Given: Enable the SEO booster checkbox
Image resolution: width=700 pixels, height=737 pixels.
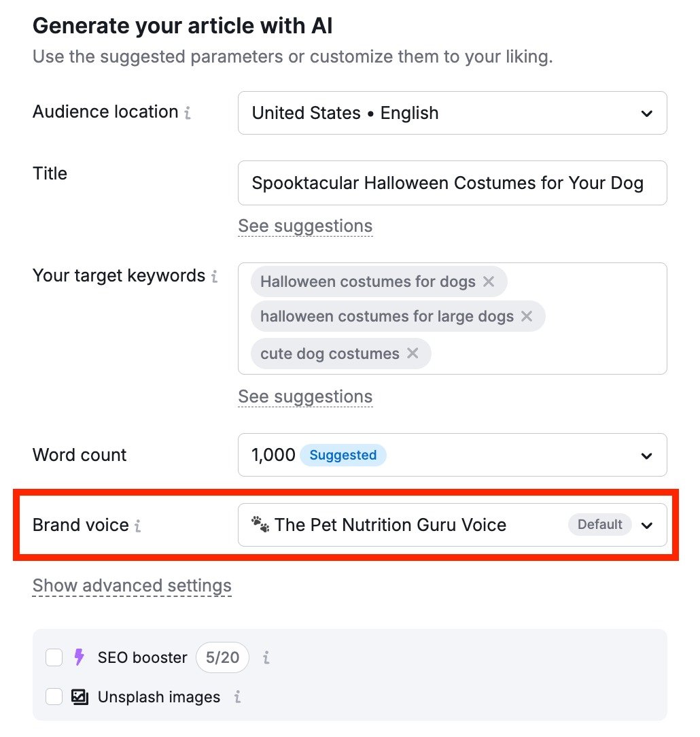Looking at the screenshot, I should [54, 657].
